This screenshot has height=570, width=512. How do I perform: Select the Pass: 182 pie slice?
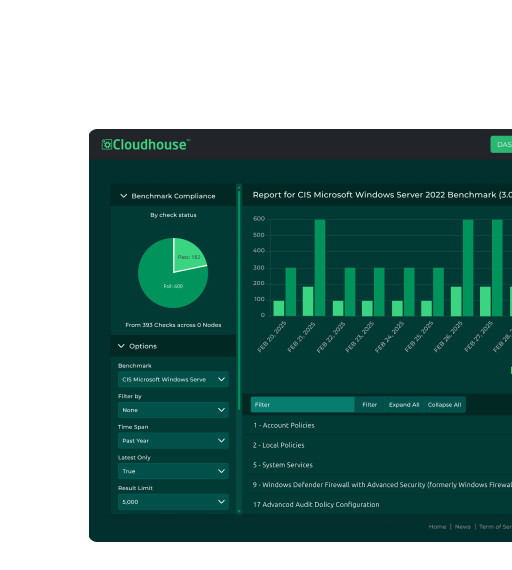[x=188, y=256]
